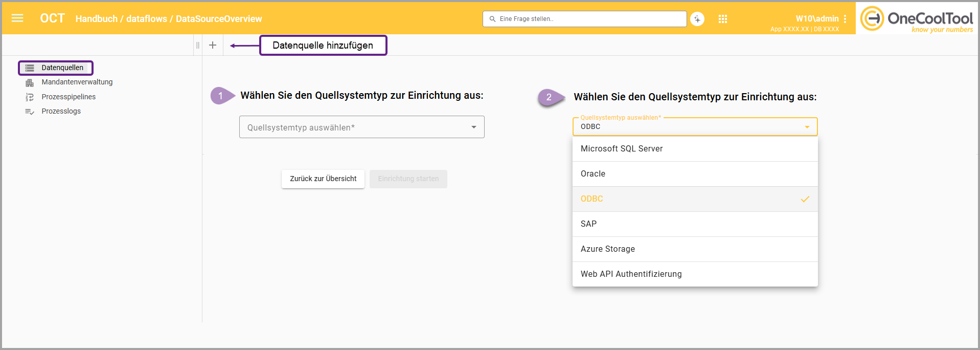The image size is (980, 350).
Task: Expand the empty Quellsystemtyp auswählen dropdown
Action: (362, 127)
